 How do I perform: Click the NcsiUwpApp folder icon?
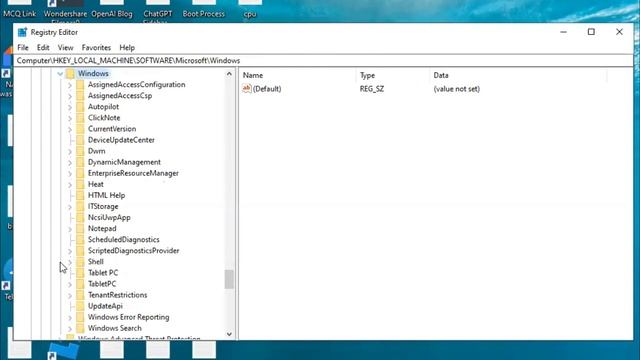click(x=80, y=217)
